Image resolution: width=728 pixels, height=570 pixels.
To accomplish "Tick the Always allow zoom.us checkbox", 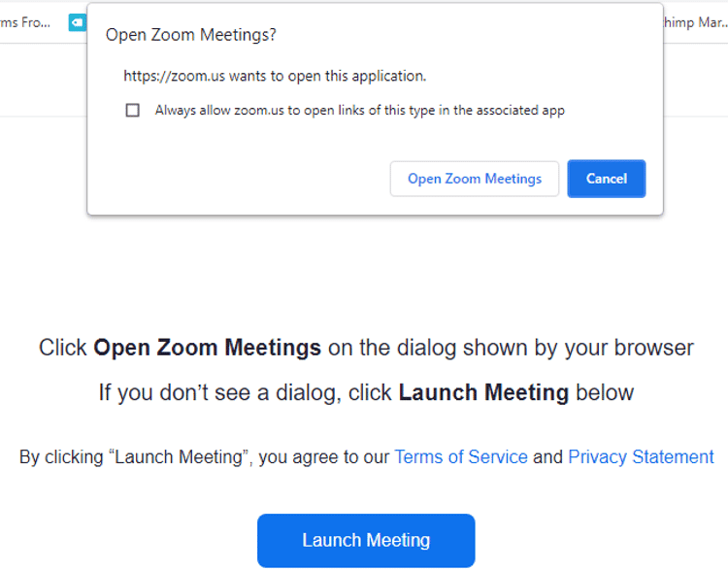I will tap(133, 110).
